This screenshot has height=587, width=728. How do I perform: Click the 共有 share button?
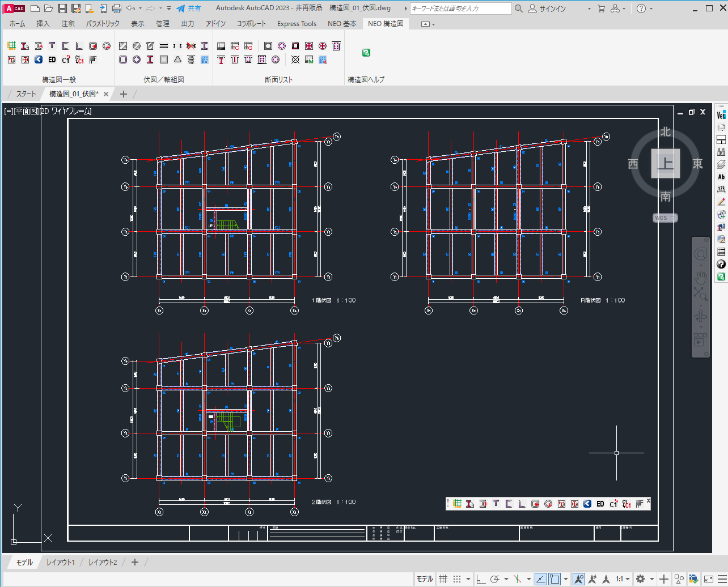click(x=189, y=8)
